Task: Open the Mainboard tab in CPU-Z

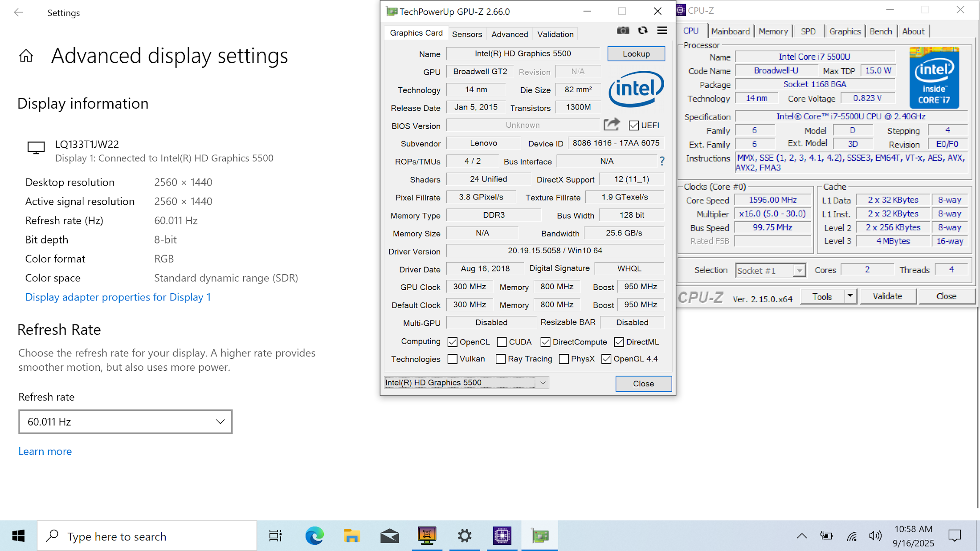Action: (730, 31)
